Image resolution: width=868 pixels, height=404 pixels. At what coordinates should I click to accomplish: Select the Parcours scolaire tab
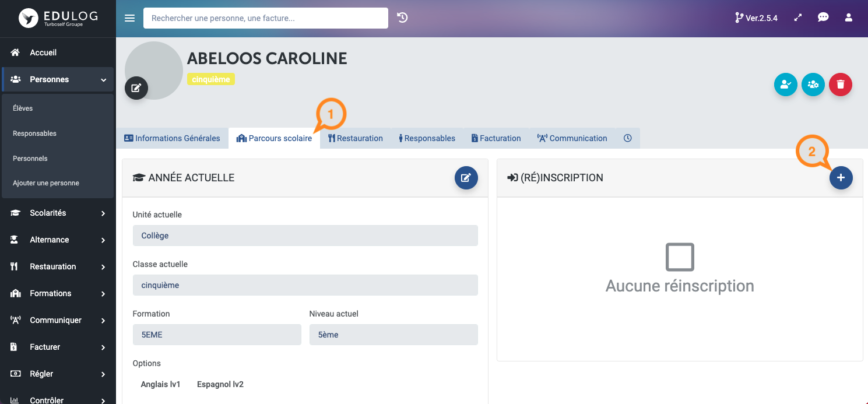click(x=274, y=138)
